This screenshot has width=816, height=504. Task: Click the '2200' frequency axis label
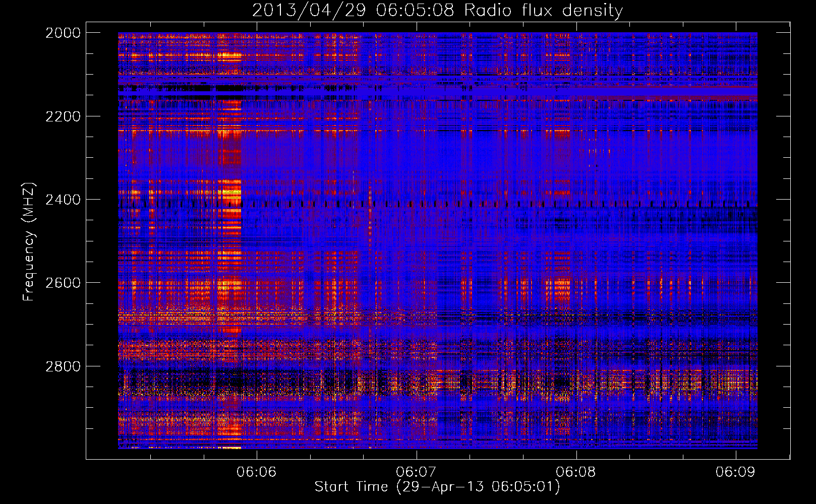click(63, 116)
